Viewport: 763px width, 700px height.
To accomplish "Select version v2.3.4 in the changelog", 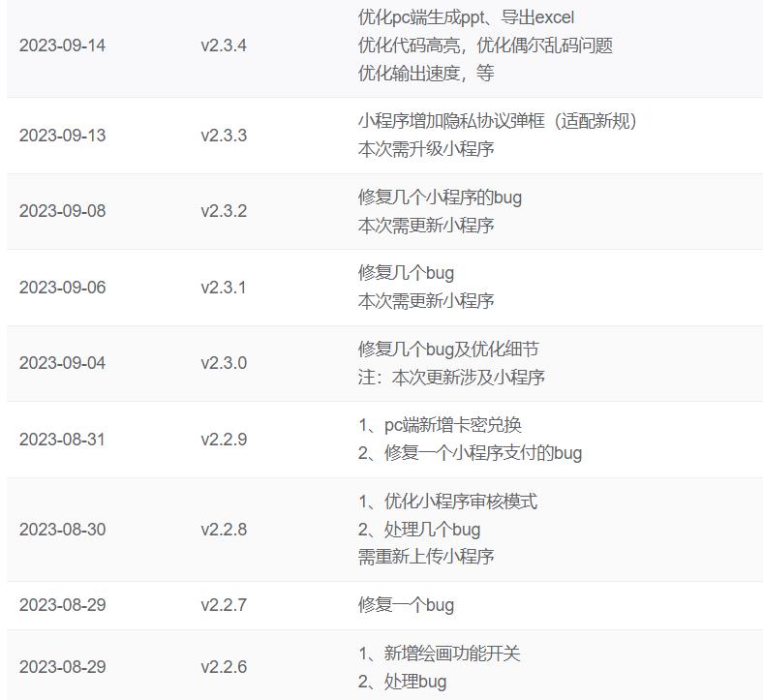I will point(224,46).
